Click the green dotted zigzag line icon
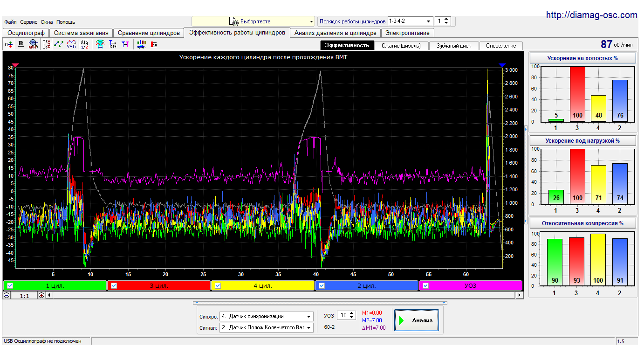 click(x=59, y=44)
